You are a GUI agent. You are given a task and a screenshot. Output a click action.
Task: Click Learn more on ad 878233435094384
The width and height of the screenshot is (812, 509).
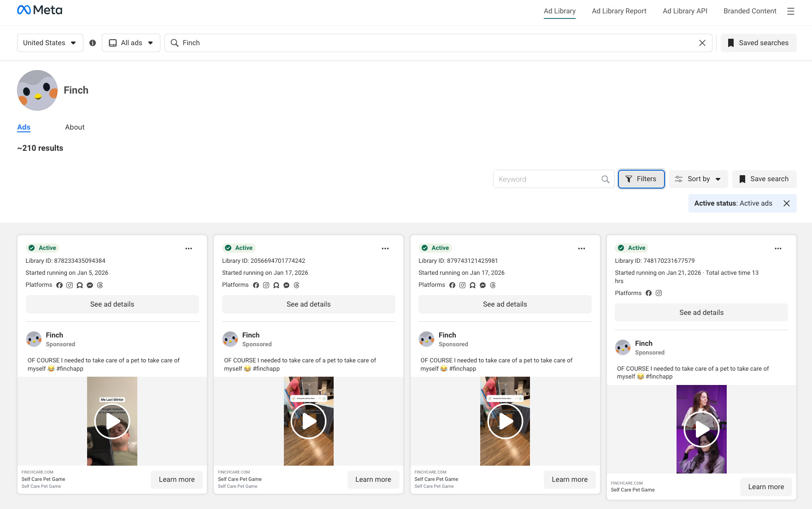pos(177,479)
